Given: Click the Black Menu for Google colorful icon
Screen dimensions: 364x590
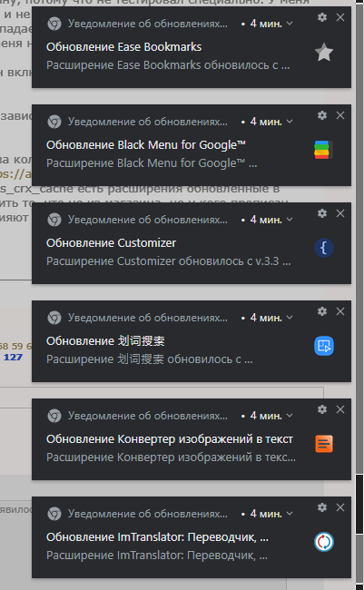Looking at the screenshot, I should (324, 150).
